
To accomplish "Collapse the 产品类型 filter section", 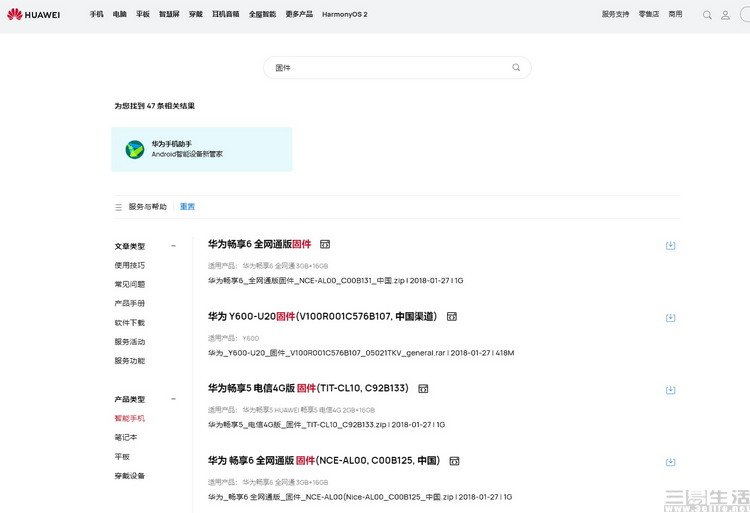I will pos(174,399).
